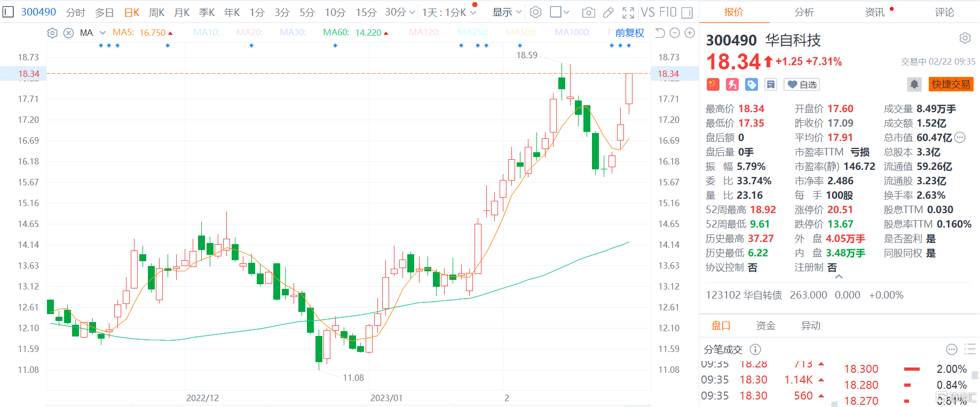Click the 前复权 adjustment link
Screen dimensions: 980x407
(x=629, y=33)
